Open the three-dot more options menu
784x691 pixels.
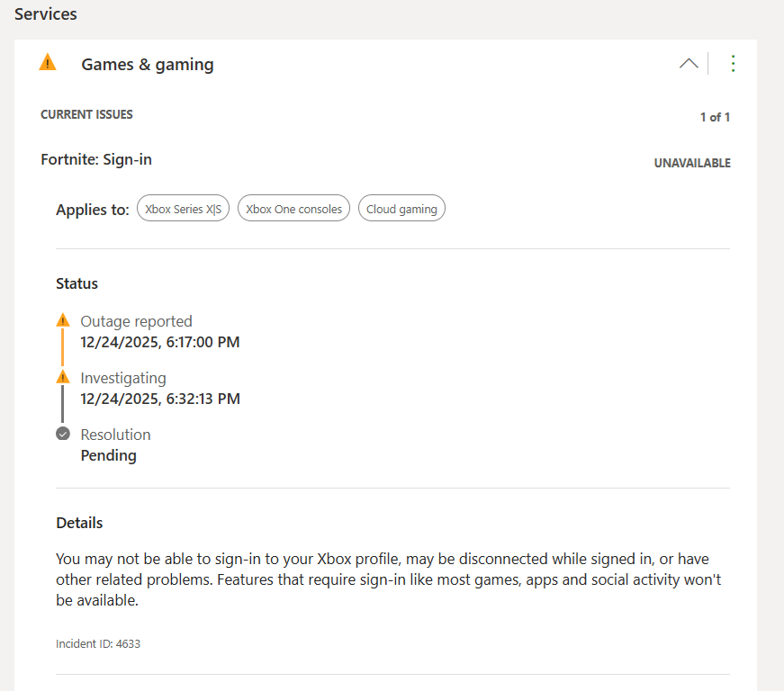(x=733, y=64)
